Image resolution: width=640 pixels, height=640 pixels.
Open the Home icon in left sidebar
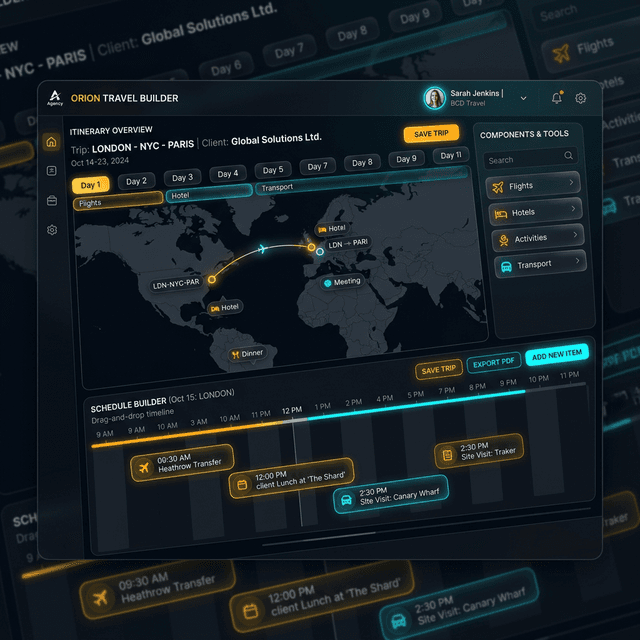pyautogui.click(x=51, y=142)
